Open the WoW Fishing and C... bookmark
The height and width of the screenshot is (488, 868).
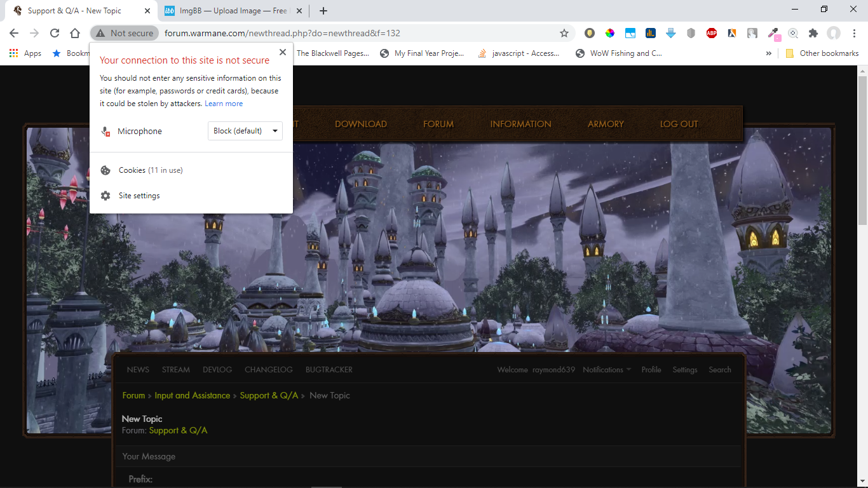click(619, 53)
